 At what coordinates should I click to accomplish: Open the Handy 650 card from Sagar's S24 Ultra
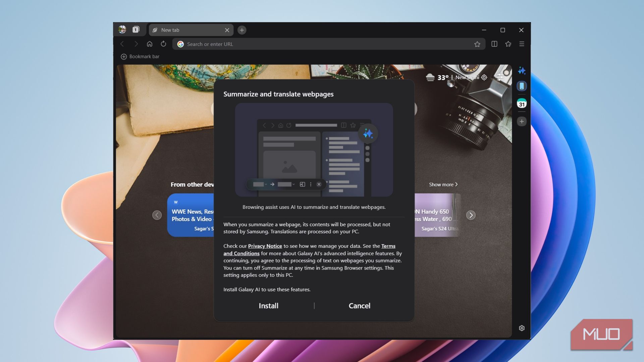point(437,215)
